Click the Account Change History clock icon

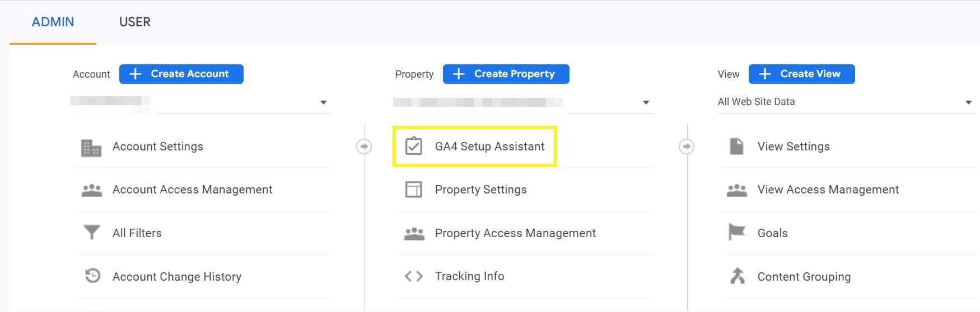[92, 276]
